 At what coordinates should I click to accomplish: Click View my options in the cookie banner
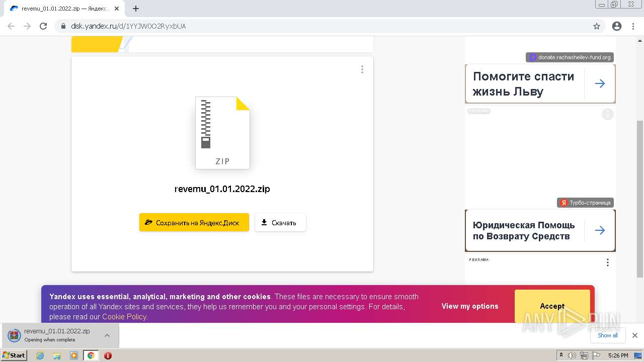click(x=470, y=306)
